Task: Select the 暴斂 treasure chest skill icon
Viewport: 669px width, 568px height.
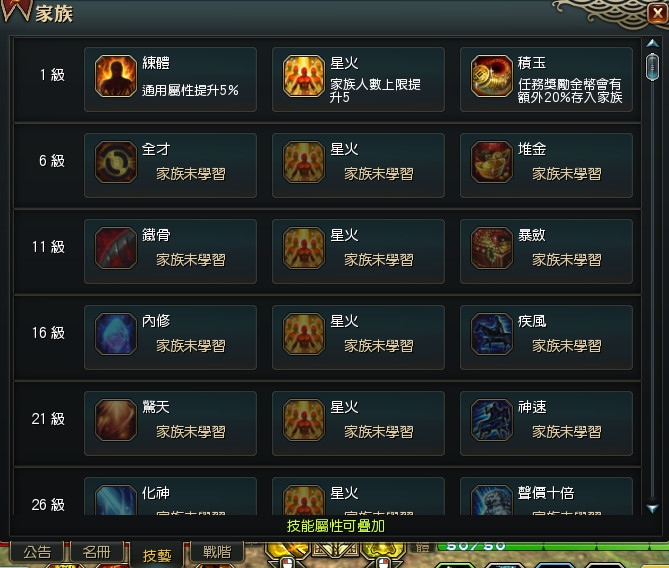Action: (492, 248)
